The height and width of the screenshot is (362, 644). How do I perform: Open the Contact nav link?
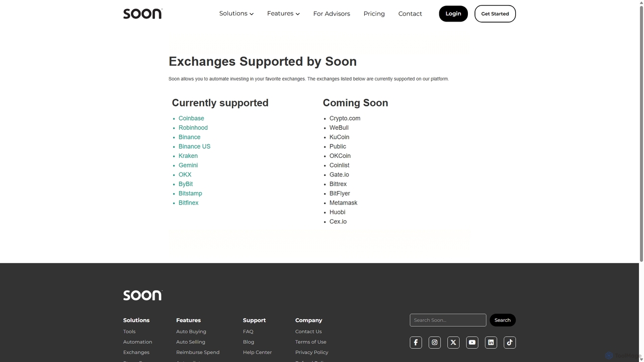[x=410, y=14]
